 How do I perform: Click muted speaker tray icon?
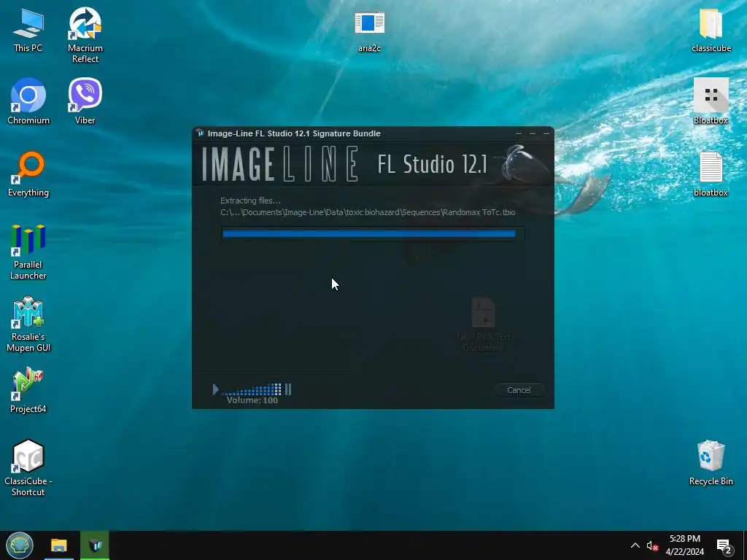[x=652, y=545]
